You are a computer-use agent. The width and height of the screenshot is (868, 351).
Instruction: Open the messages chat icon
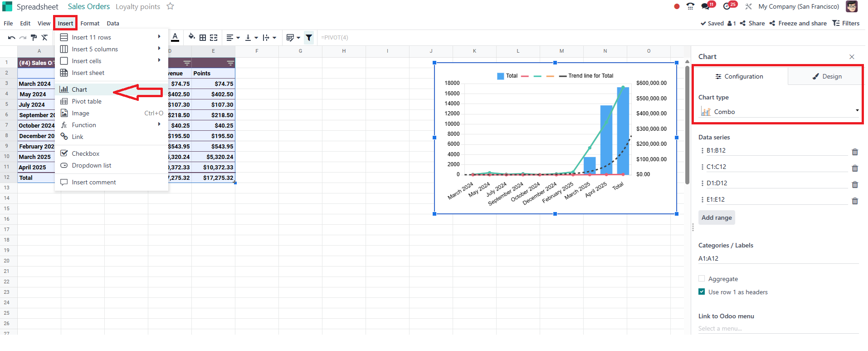pyautogui.click(x=706, y=6)
